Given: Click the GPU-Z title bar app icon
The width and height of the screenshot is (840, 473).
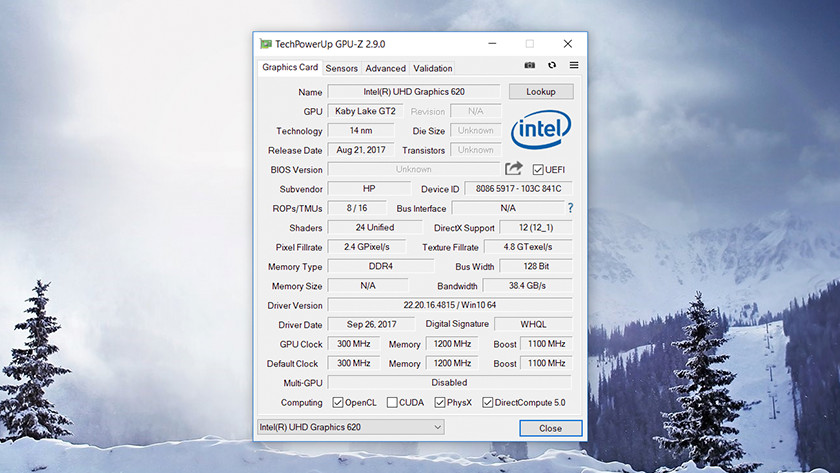Looking at the screenshot, I should coord(266,44).
